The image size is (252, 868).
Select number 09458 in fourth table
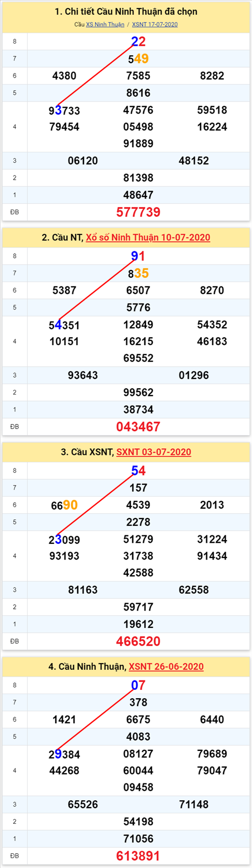(x=138, y=787)
